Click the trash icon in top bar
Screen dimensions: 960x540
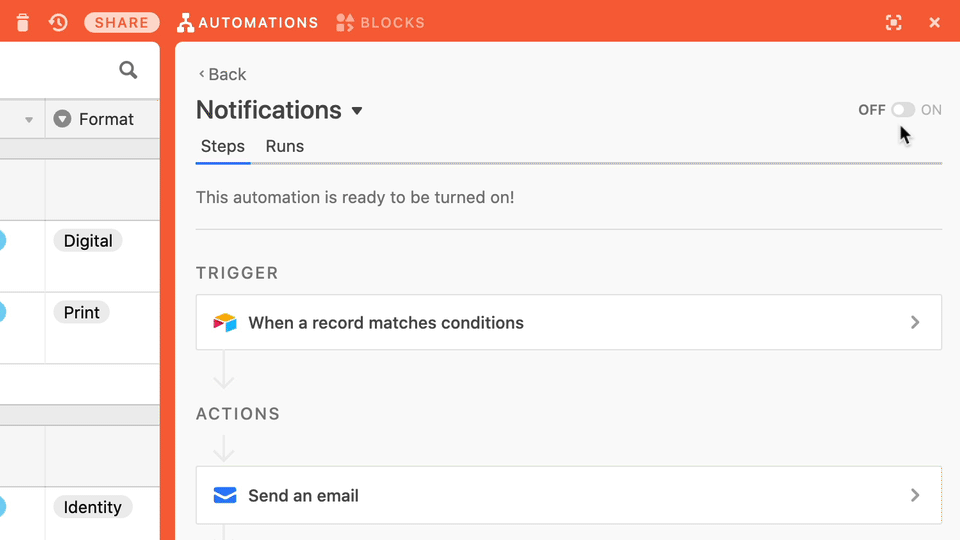pyautogui.click(x=23, y=23)
